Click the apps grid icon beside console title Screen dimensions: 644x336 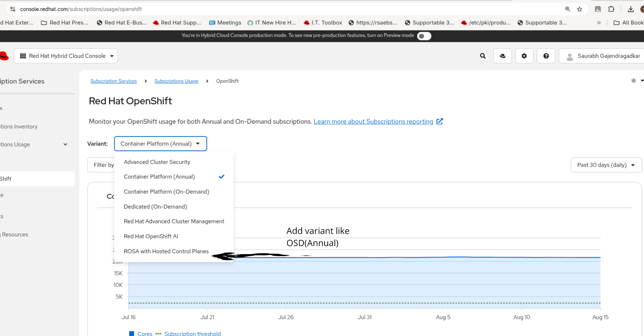[23, 56]
